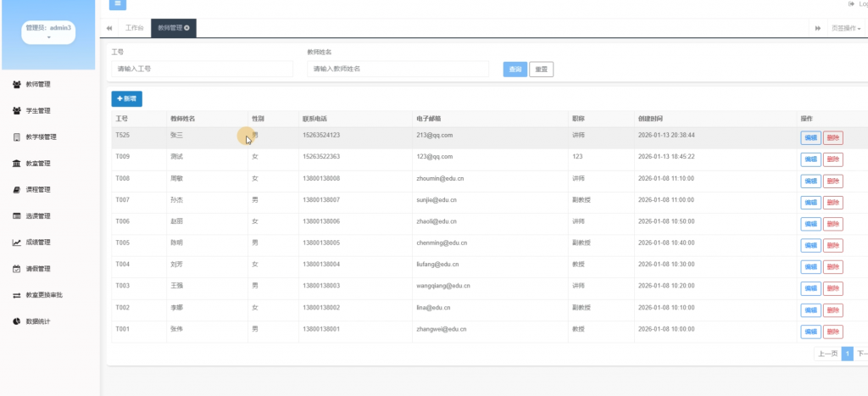Edit the teacher row T006
The width and height of the screenshot is (868, 396).
pyautogui.click(x=810, y=225)
